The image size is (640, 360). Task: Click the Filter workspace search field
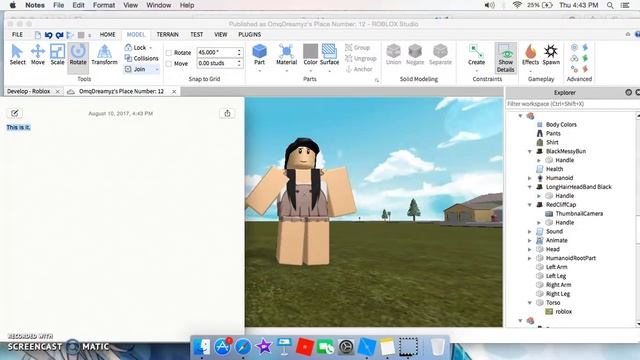click(571, 104)
